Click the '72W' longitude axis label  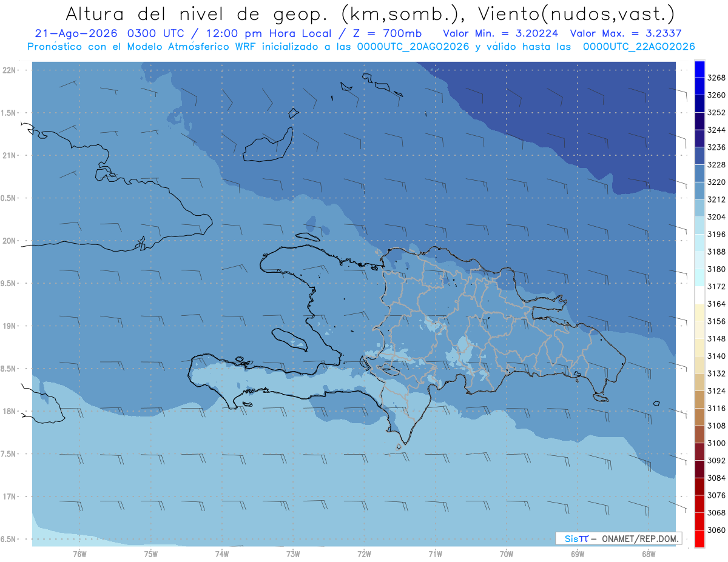tap(364, 554)
